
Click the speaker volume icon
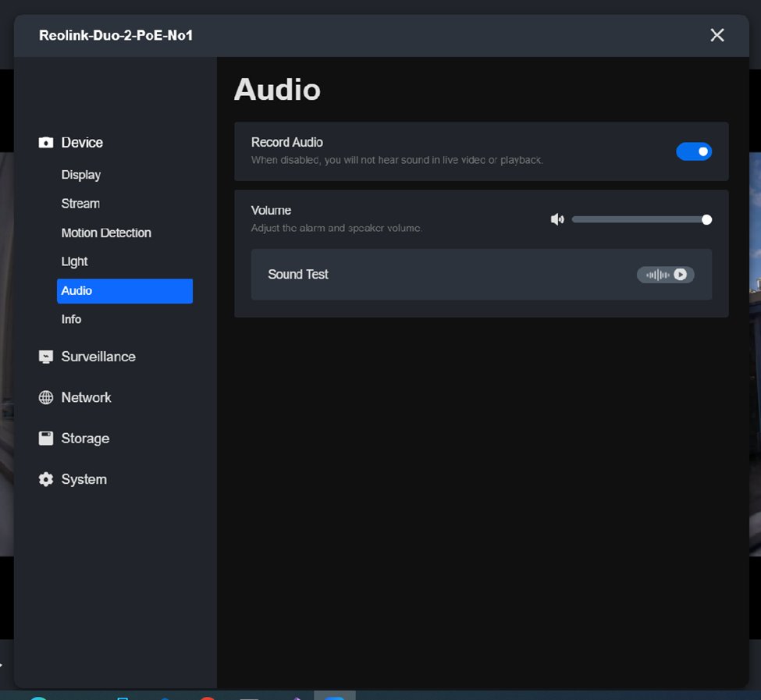(x=557, y=220)
